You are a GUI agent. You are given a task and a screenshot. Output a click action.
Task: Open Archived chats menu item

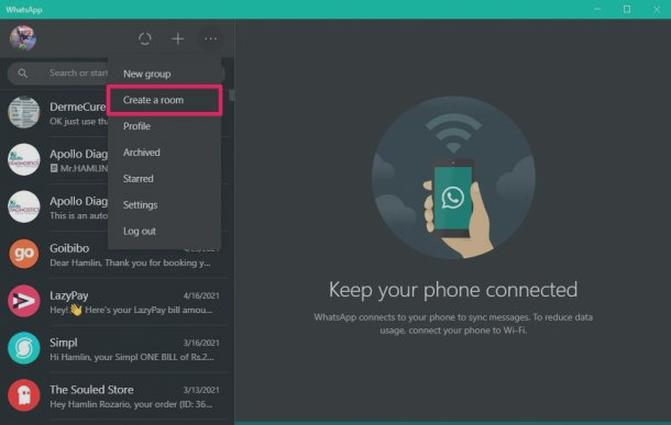tap(164, 152)
